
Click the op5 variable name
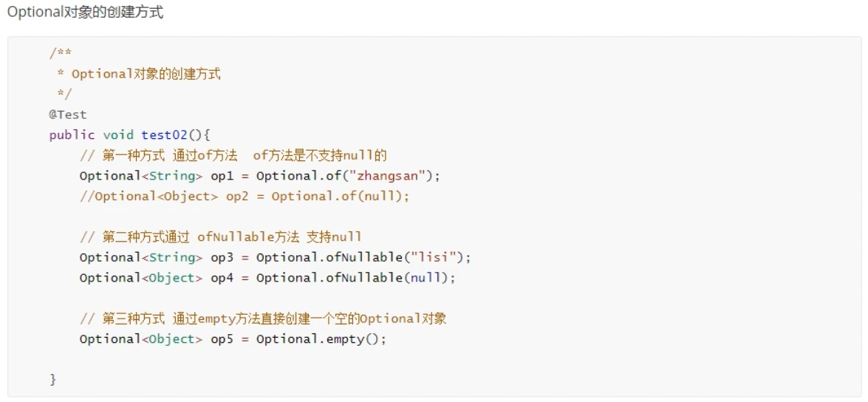pos(222,339)
